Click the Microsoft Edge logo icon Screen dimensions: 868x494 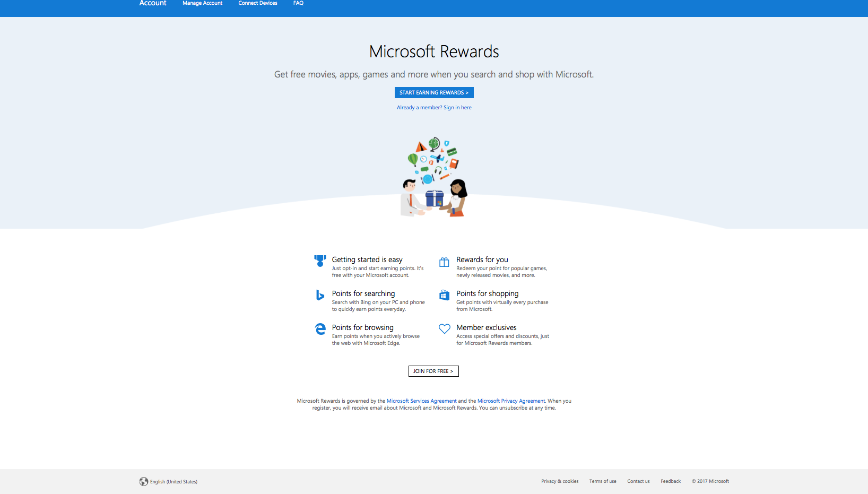point(320,329)
